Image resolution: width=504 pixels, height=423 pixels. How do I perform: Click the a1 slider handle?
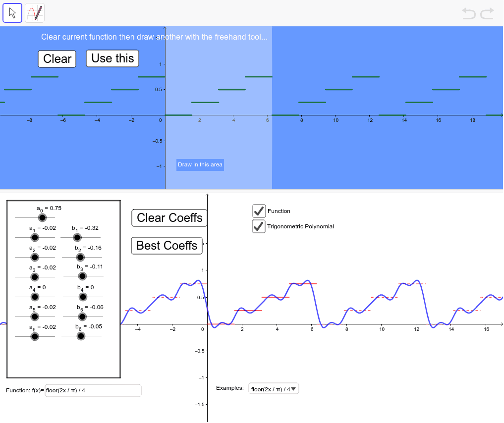click(35, 238)
